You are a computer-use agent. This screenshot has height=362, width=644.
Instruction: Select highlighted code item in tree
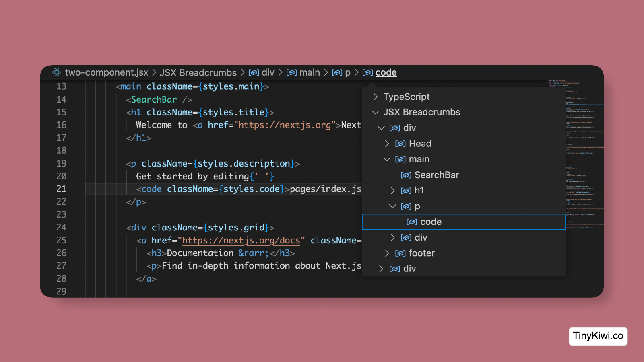pos(464,222)
